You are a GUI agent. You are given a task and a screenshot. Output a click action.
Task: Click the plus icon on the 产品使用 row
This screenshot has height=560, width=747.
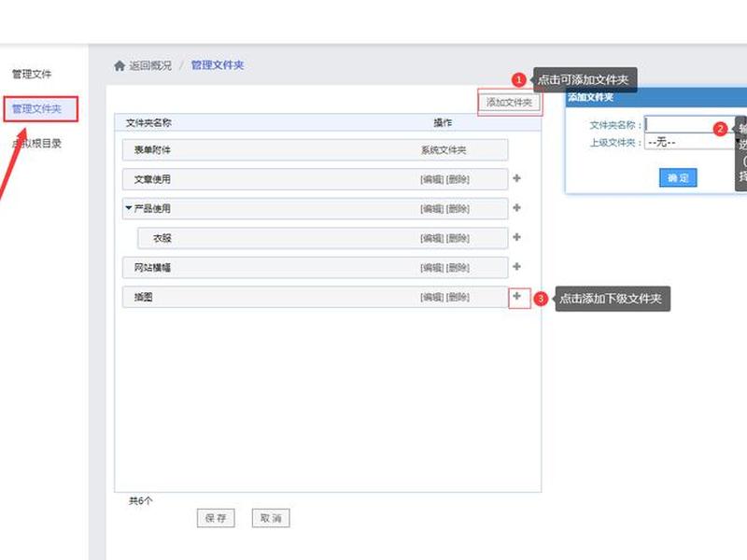tap(516, 207)
